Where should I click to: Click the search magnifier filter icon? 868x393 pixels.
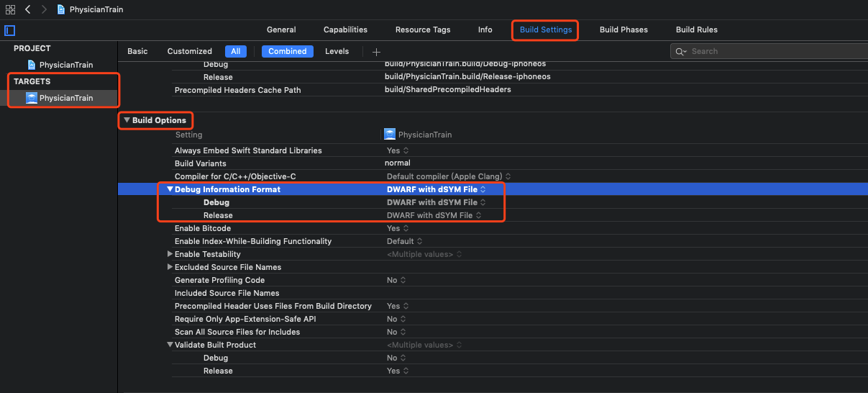[680, 52]
